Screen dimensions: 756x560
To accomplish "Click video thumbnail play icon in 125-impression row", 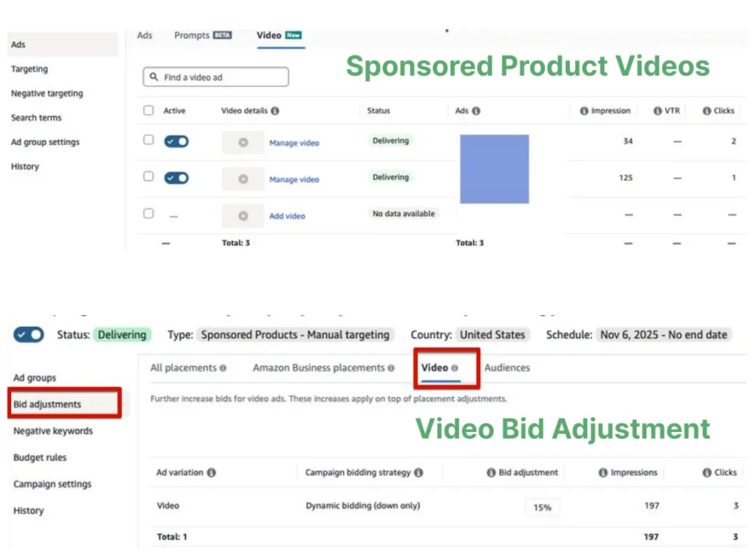I will pyautogui.click(x=243, y=179).
